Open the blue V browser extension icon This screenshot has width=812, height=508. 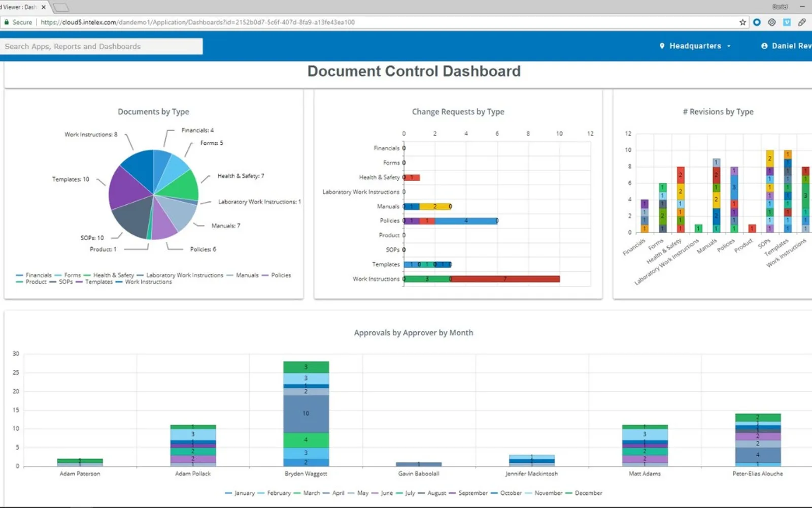787,22
